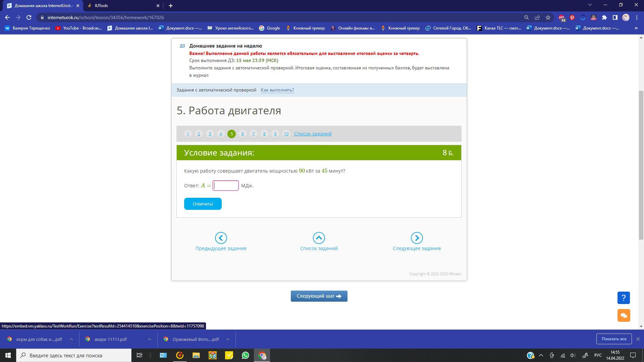Open the Как выполнять? link
The height and width of the screenshot is (362, 644).
pos(277,90)
